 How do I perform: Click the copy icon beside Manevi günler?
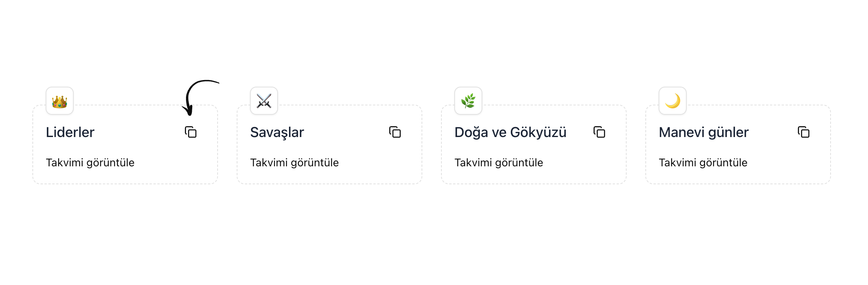click(x=803, y=132)
